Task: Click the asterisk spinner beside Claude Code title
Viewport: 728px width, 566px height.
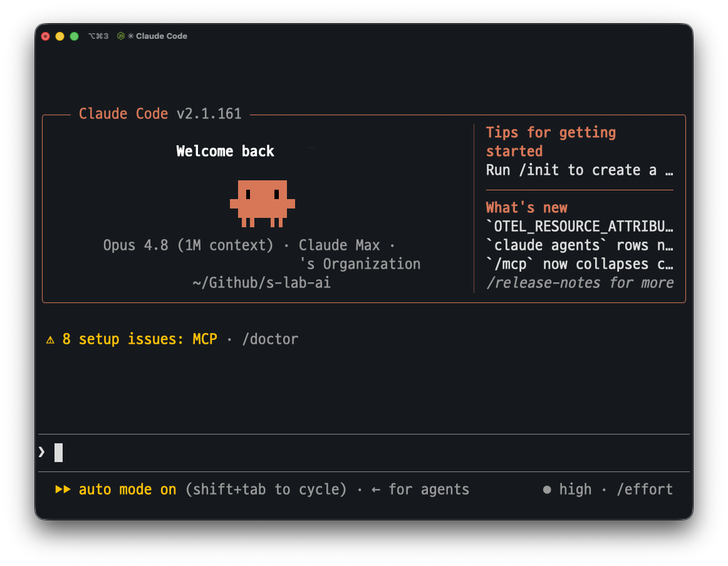Action: (131, 36)
